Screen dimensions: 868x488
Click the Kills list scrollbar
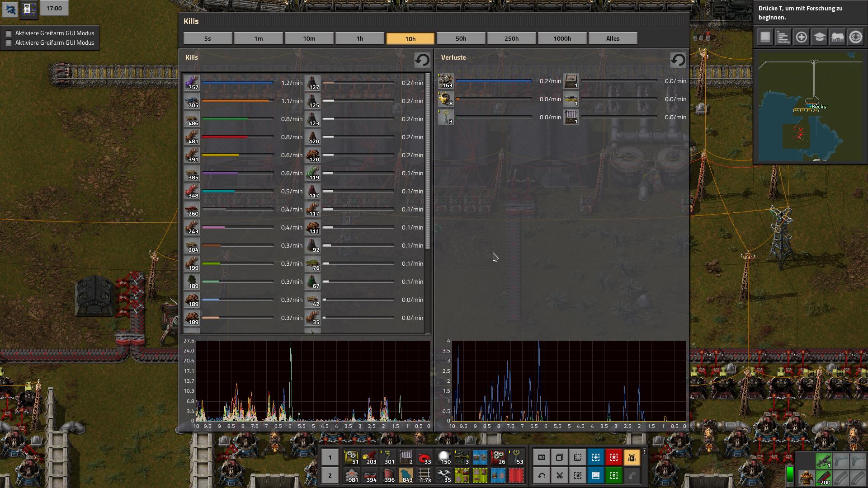click(x=428, y=162)
